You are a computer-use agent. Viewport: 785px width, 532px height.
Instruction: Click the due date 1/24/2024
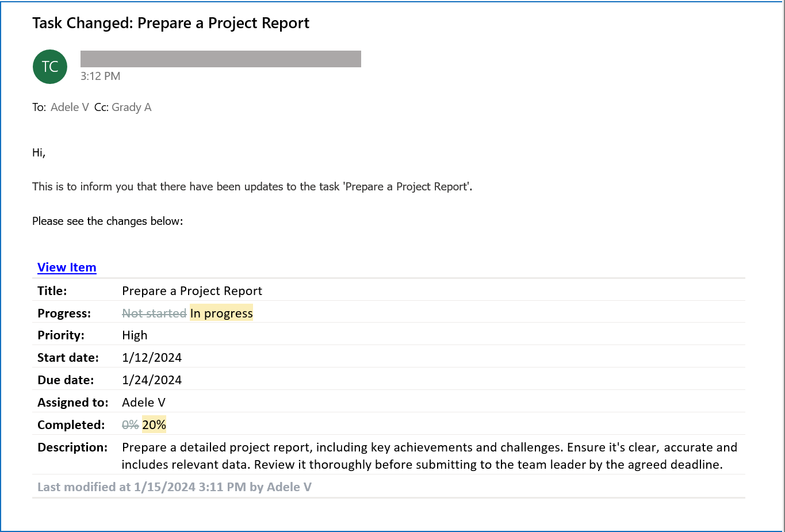152,380
